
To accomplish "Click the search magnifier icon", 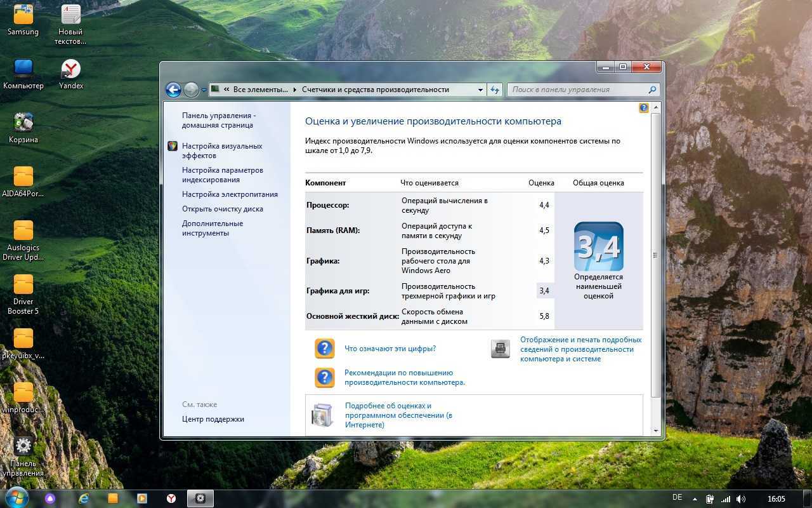I will tap(652, 90).
